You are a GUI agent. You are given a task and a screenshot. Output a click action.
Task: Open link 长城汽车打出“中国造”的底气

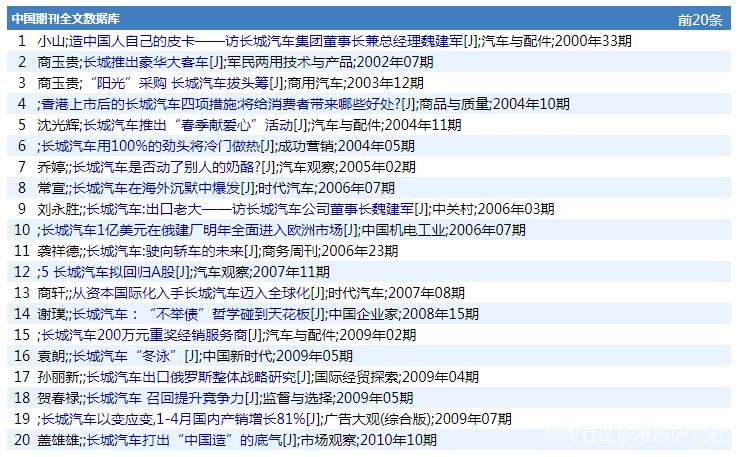[x=184, y=440]
